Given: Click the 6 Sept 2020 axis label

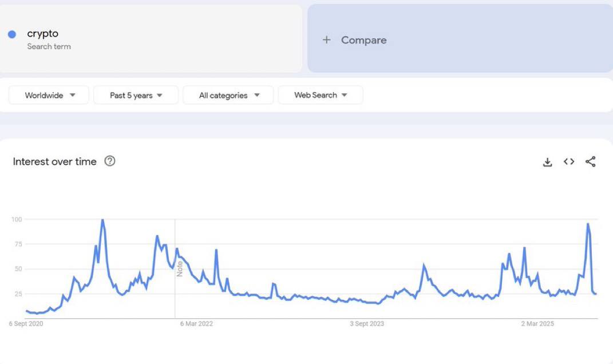Looking at the screenshot, I should pos(26,324).
